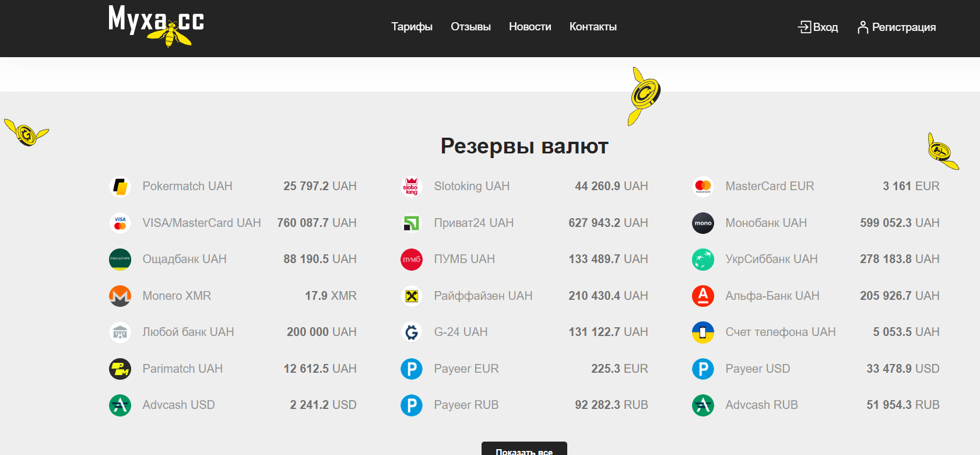Open the Контакты menu item
This screenshot has height=455, width=980.
click(x=593, y=27)
